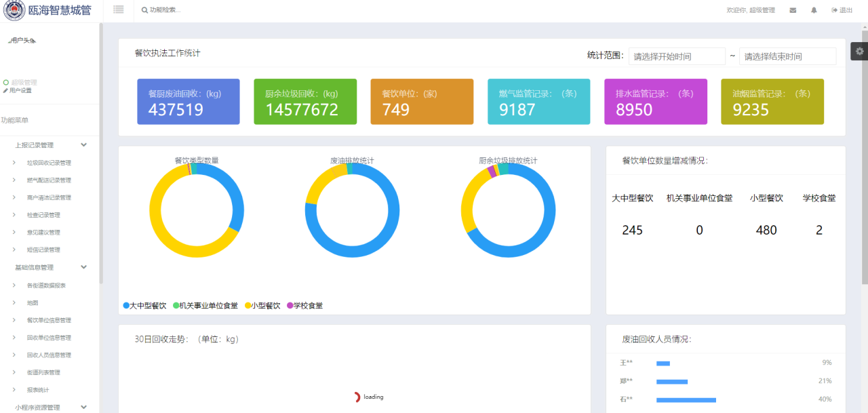Open 燃气配送记录管理 menu item
868x413 pixels.
(49, 180)
